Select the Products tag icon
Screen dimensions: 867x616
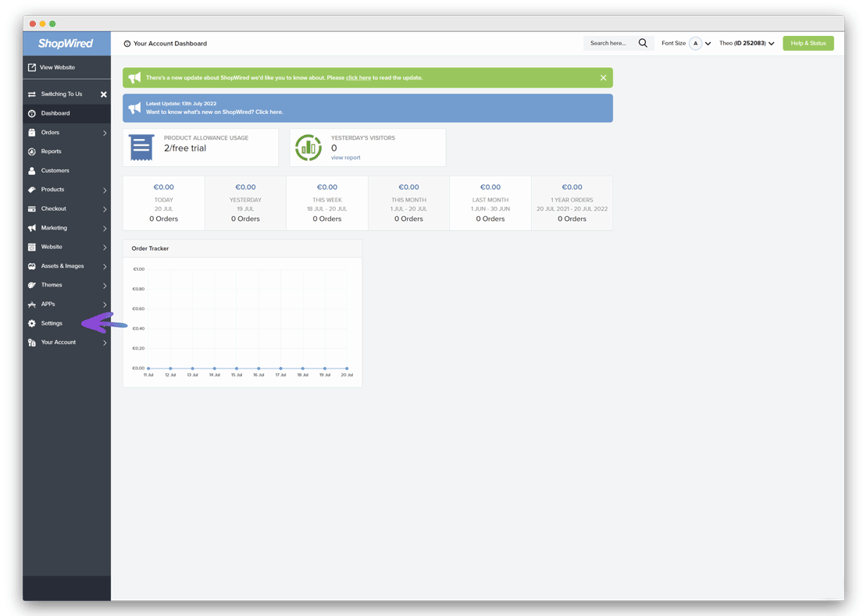pos(31,189)
